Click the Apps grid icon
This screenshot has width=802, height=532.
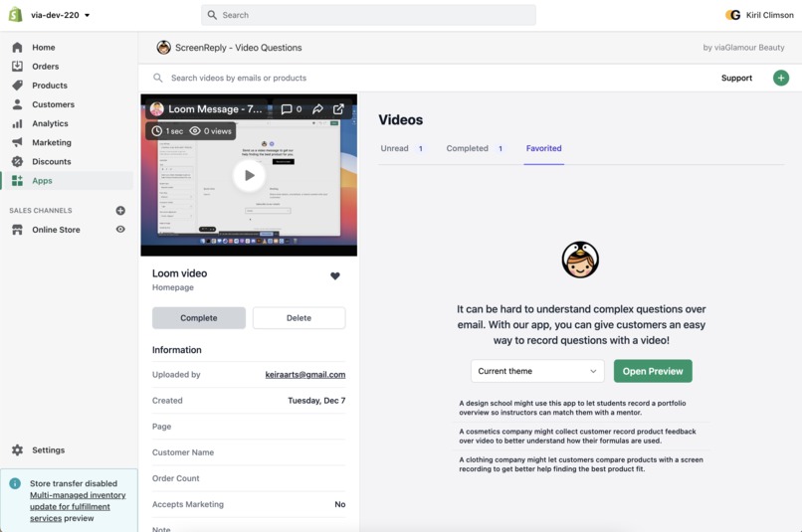[17, 180]
